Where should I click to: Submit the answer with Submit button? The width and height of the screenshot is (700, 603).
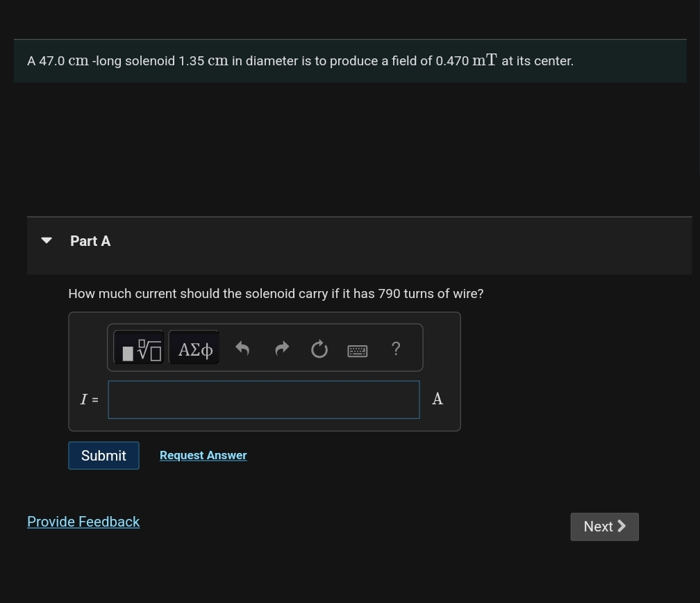point(103,456)
